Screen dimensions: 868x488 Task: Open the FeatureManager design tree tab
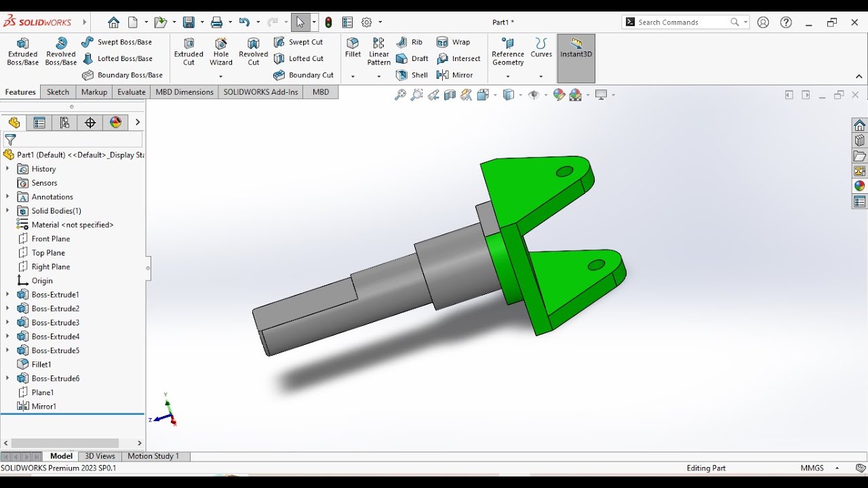[x=14, y=123]
